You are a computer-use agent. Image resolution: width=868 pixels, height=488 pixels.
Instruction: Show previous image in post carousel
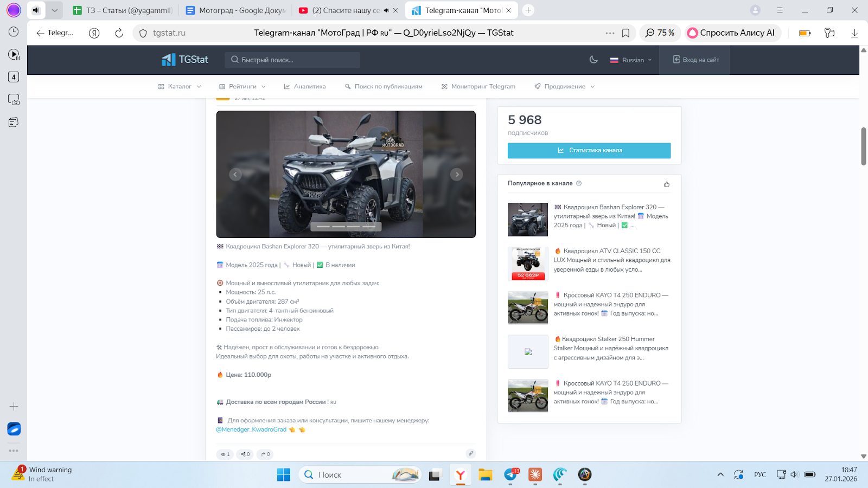pyautogui.click(x=235, y=174)
